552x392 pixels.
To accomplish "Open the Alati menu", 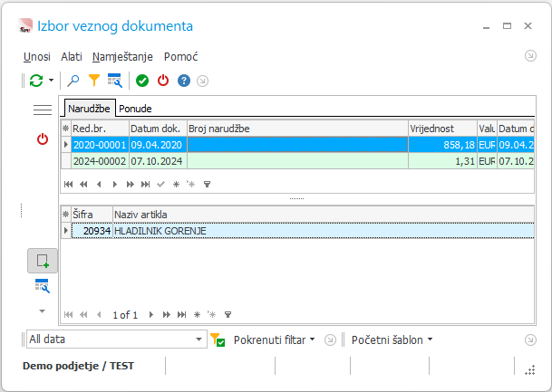I will coord(72,57).
